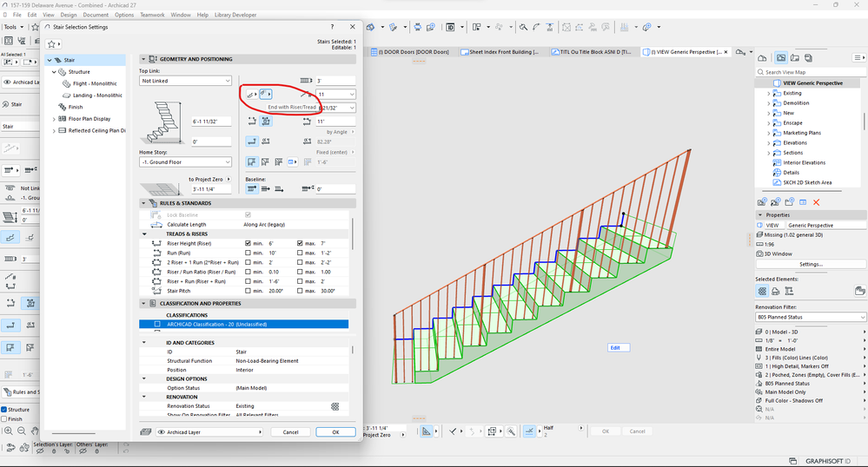
Task: Toggle the ARCHICAD Classification checkbox
Action: tap(157, 325)
